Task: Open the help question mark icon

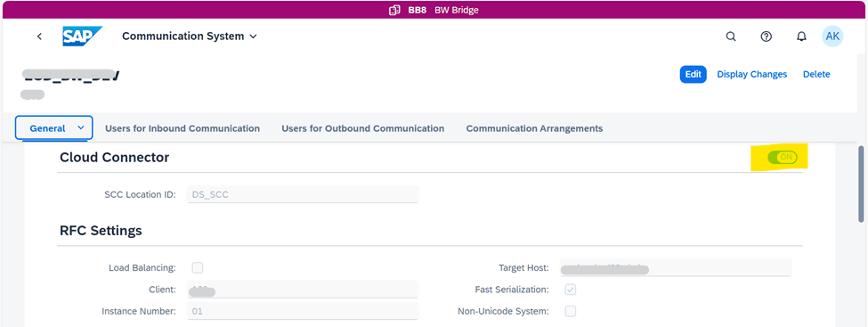Action: (x=767, y=37)
